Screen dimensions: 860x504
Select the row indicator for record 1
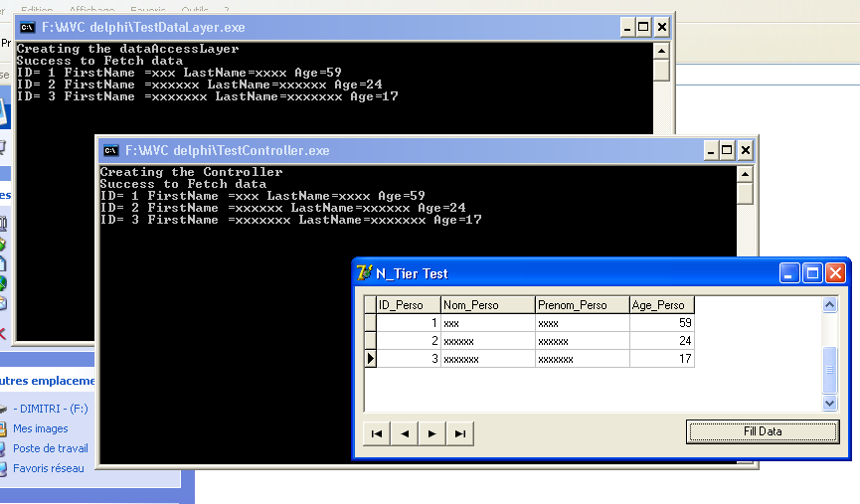370,322
